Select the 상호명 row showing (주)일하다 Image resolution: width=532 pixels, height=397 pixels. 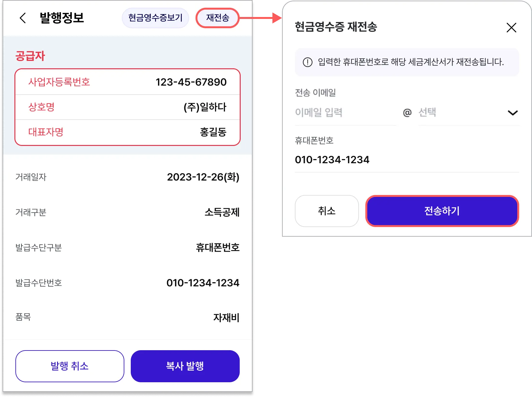coord(127,107)
